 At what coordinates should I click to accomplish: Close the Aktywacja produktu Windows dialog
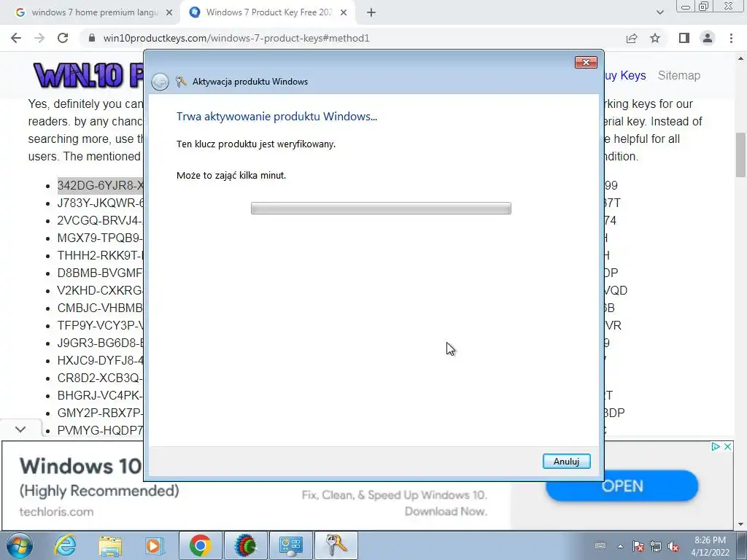pyautogui.click(x=586, y=63)
